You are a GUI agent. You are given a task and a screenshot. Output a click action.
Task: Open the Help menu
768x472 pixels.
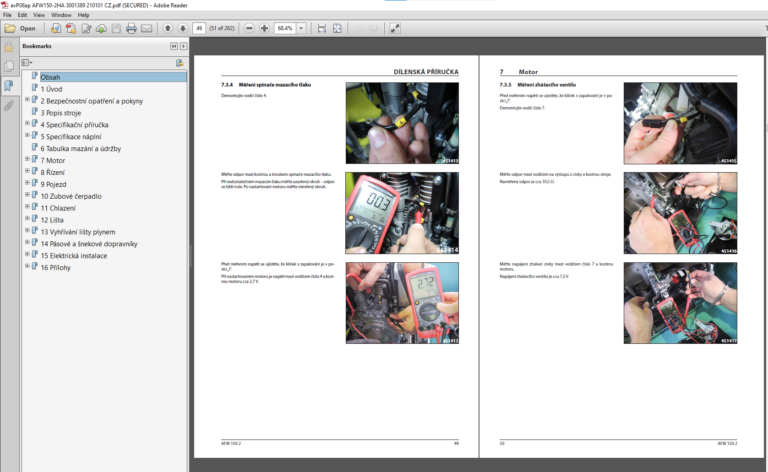pyautogui.click(x=83, y=15)
